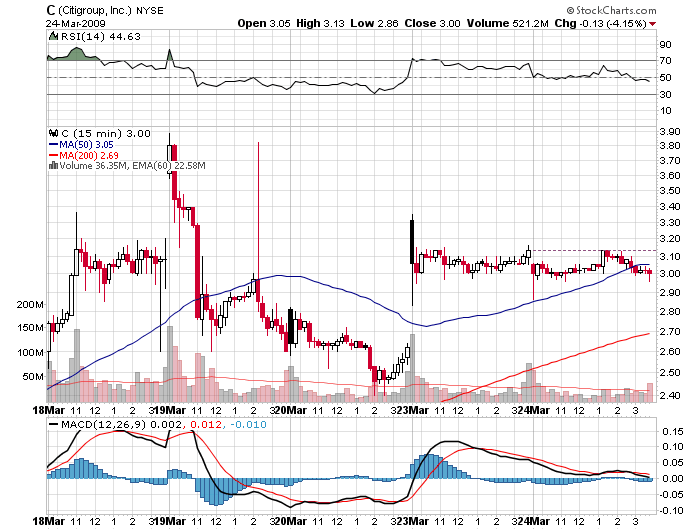Click the MACD(12,26,9) 0.002 label
700x530 pixels.
pos(121,424)
